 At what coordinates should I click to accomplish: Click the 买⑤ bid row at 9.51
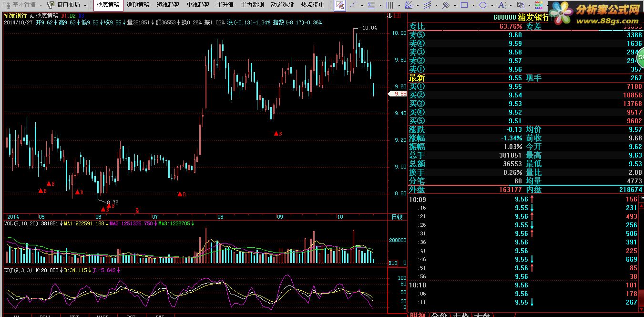[526, 121]
